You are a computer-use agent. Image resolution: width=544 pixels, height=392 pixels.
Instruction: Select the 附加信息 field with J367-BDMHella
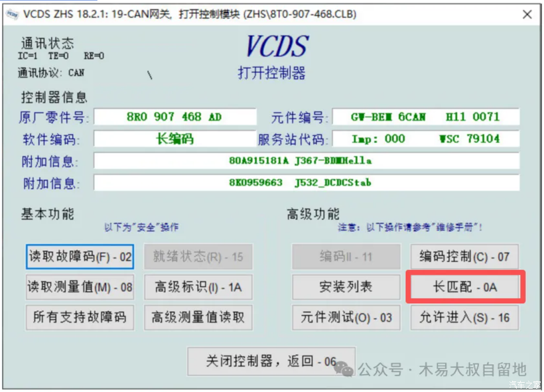click(x=306, y=161)
